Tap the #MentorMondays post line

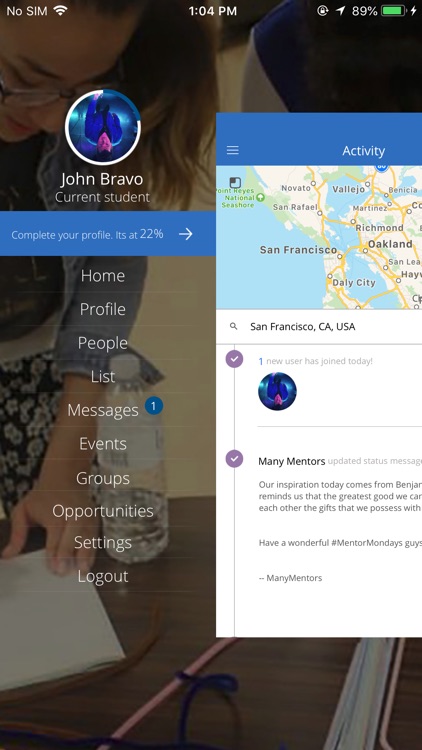pos(340,543)
